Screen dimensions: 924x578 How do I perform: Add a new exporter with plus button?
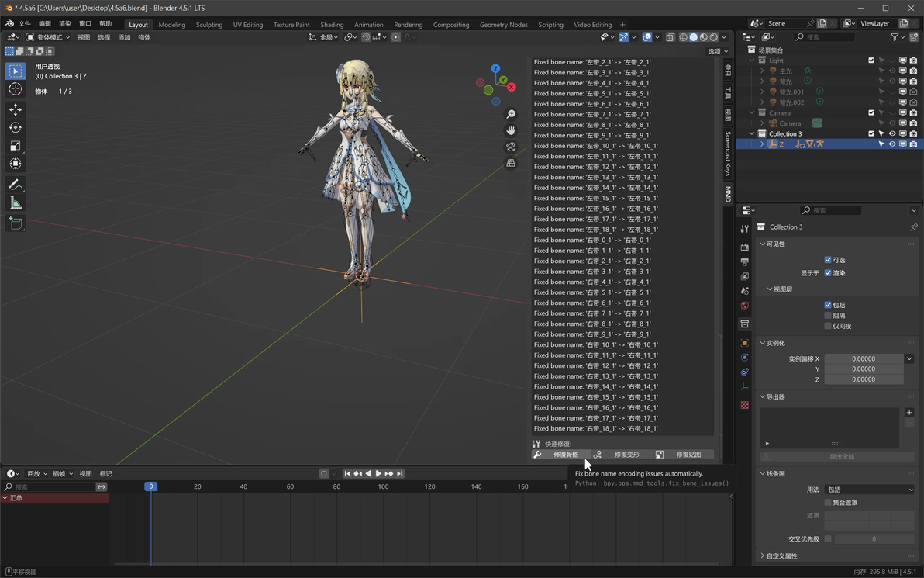tap(909, 413)
